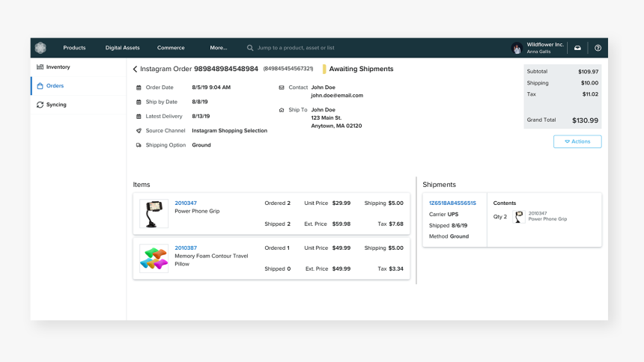Click the back arrow beside Instagram Order
Image resolution: width=644 pixels, height=362 pixels.
(x=135, y=70)
